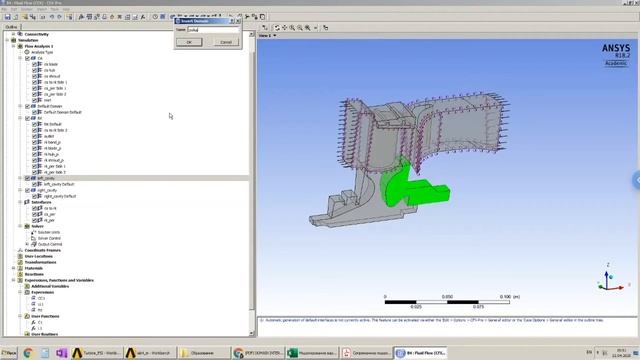Toggle the cs_per interface checkbox
640x360 pixels.
35,214
